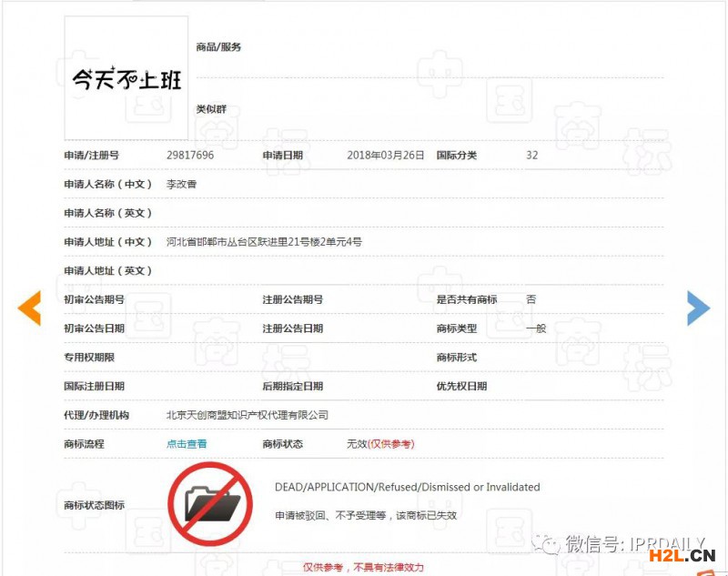Click the 无效 trademark status text
The height and width of the screenshot is (576, 728).
click(356, 444)
